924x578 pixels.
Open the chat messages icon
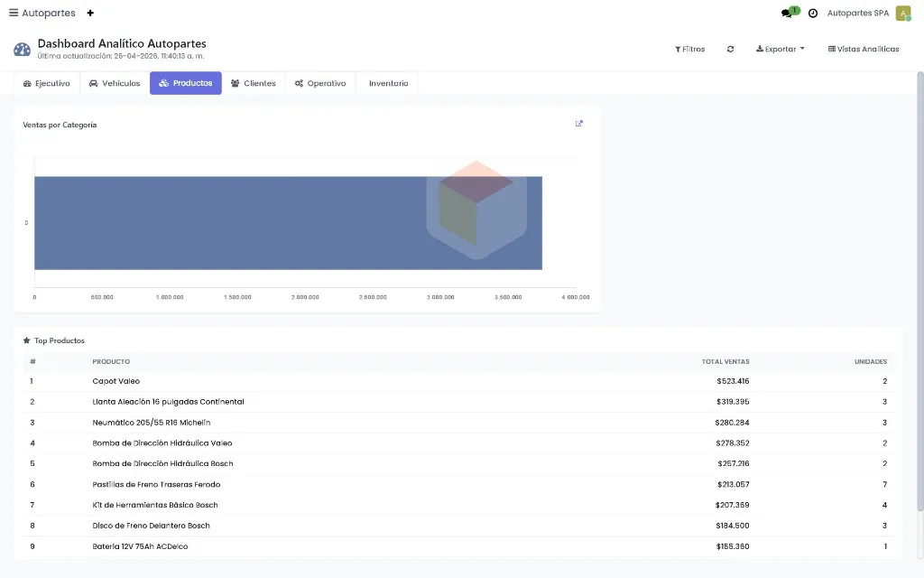click(x=786, y=13)
